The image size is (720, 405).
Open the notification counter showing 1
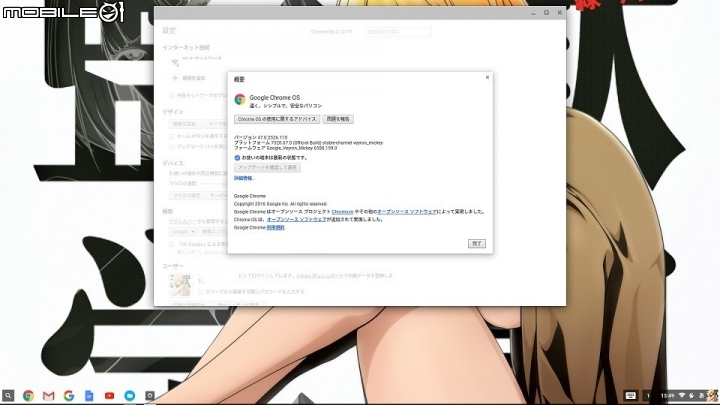[x=648, y=395]
